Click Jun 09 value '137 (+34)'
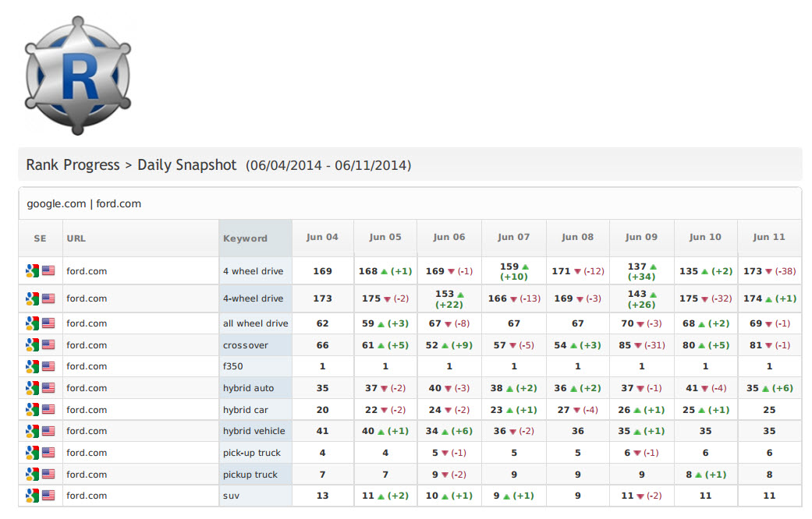Viewport: 812px width, 519px height. pyautogui.click(x=642, y=271)
